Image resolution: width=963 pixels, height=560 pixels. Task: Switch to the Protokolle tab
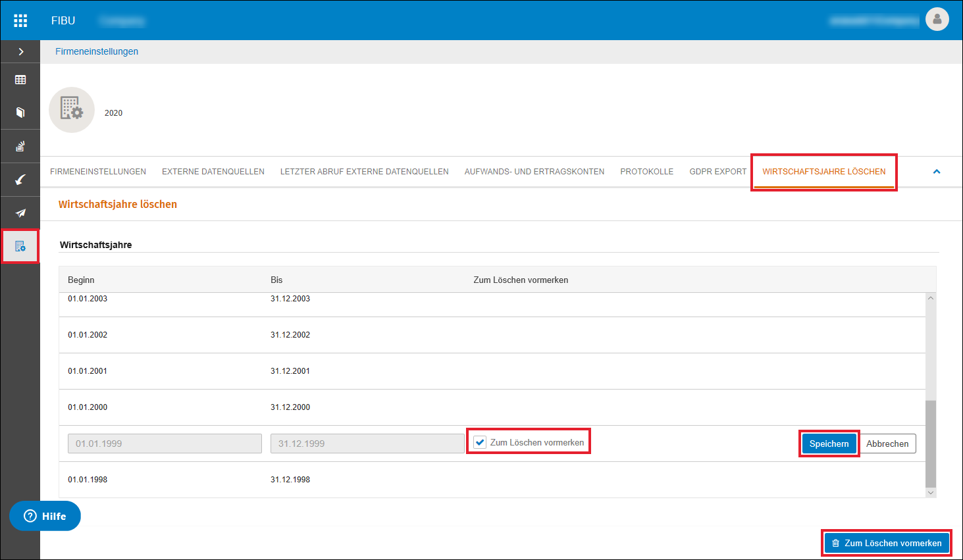pyautogui.click(x=647, y=172)
